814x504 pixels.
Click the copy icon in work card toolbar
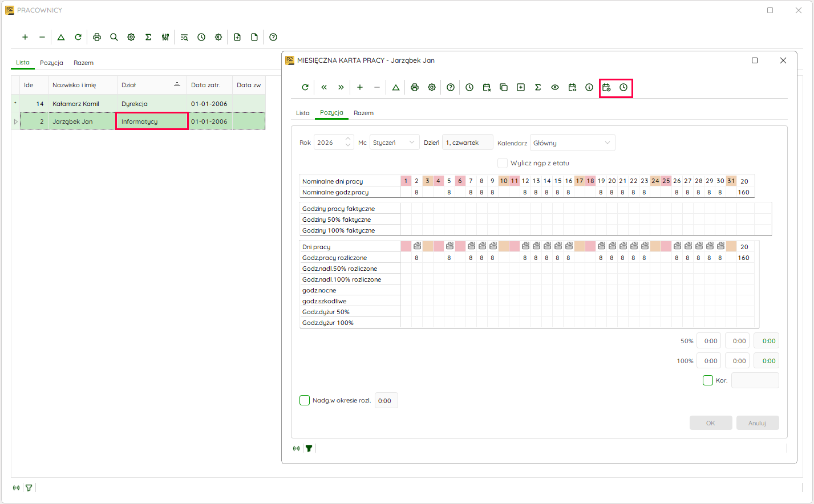point(504,87)
